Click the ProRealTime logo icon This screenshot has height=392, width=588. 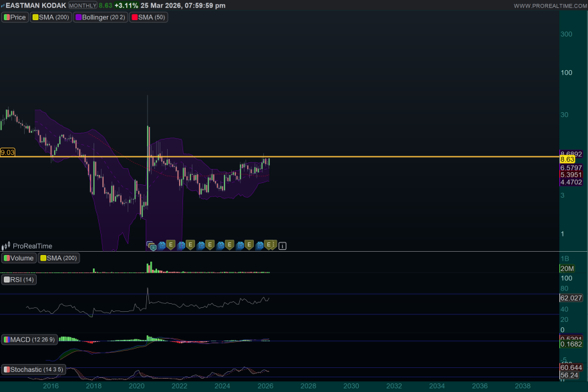[x=5, y=246]
